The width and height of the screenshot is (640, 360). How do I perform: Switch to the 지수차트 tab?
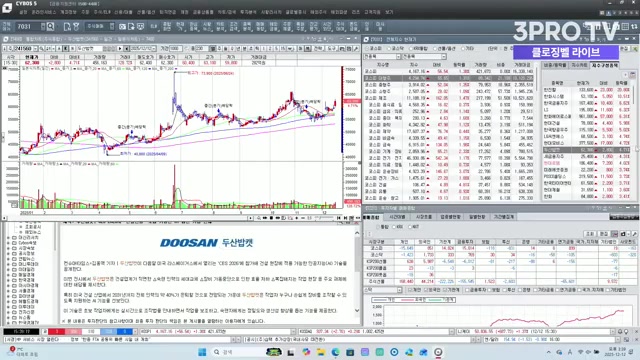[x=579, y=65]
